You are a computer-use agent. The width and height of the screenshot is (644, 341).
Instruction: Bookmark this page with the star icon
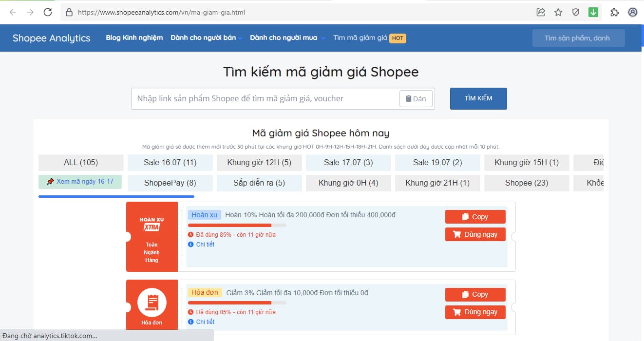(x=558, y=12)
